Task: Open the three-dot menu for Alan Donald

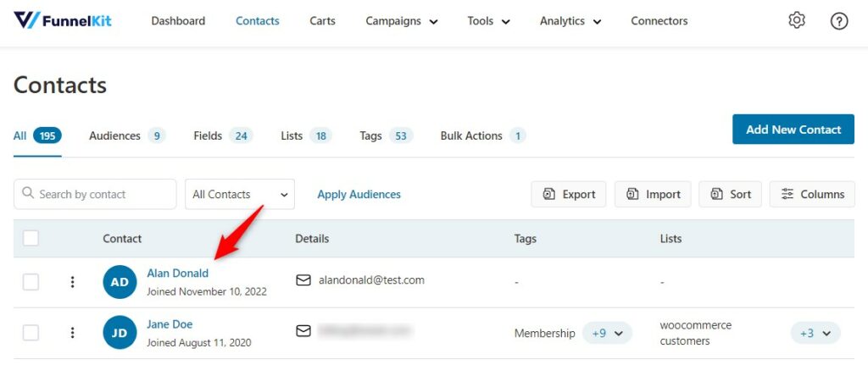Action: 72,282
